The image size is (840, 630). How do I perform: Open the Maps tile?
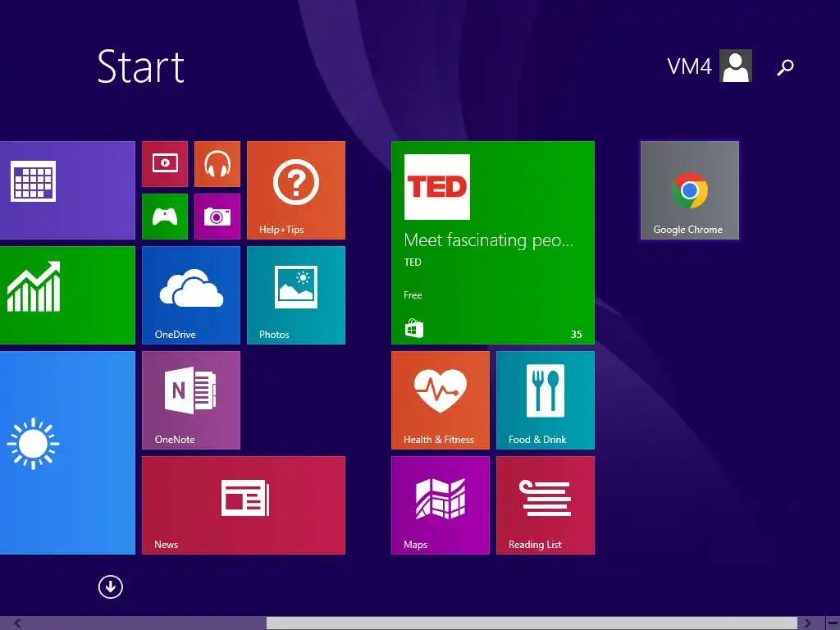(441, 505)
